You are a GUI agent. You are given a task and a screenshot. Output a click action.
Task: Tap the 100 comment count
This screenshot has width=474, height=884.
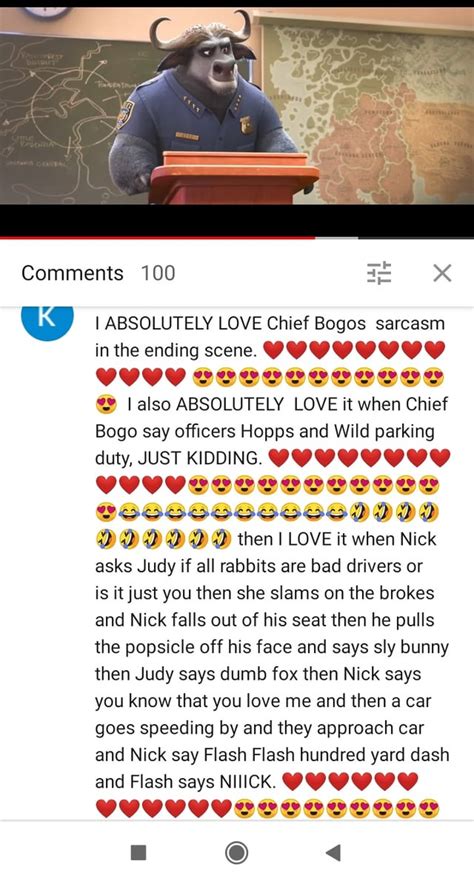tap(158, 273)
